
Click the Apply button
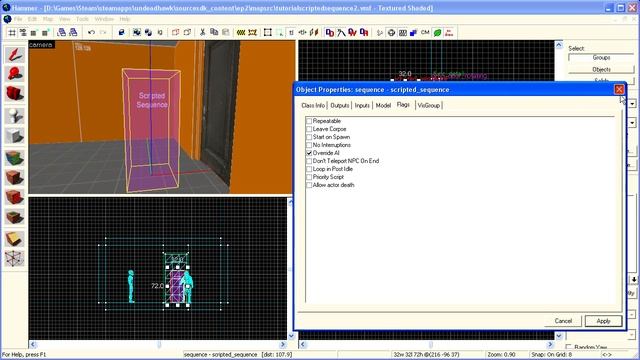(603, 321)
